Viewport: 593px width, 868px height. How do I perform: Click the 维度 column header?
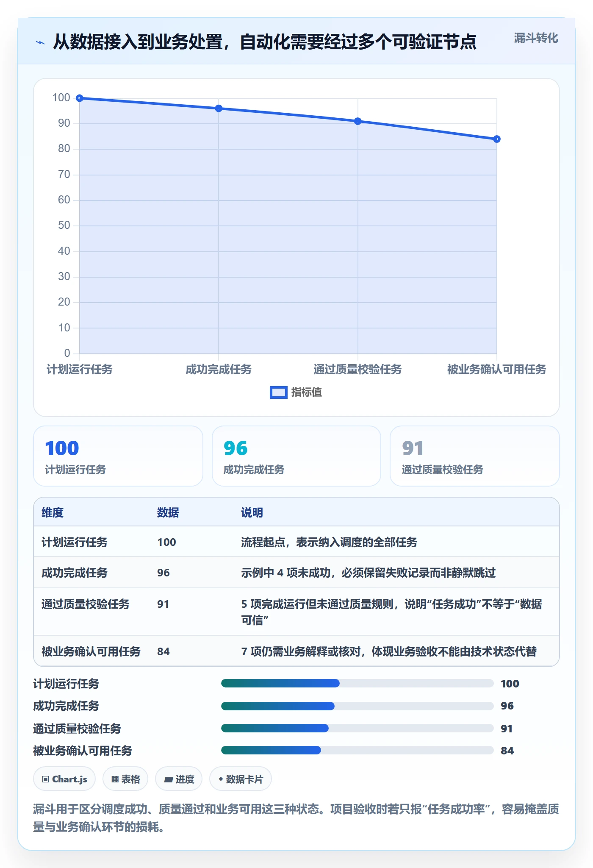53,512
